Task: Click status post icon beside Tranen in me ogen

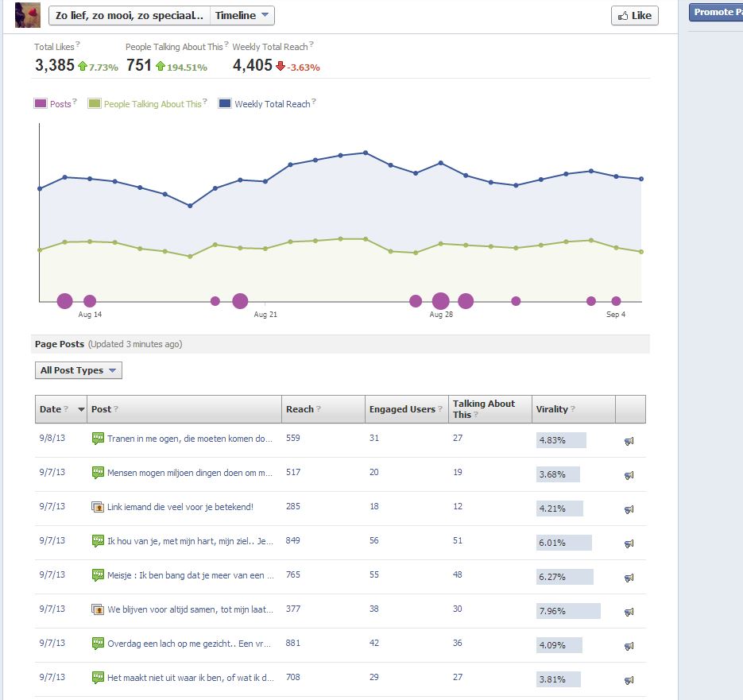Action: tap(98, 439)
